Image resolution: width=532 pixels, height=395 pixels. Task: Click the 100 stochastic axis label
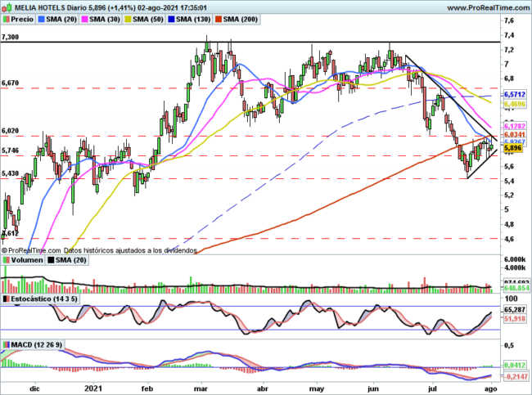pyautogui.click(x=512, y=298)
